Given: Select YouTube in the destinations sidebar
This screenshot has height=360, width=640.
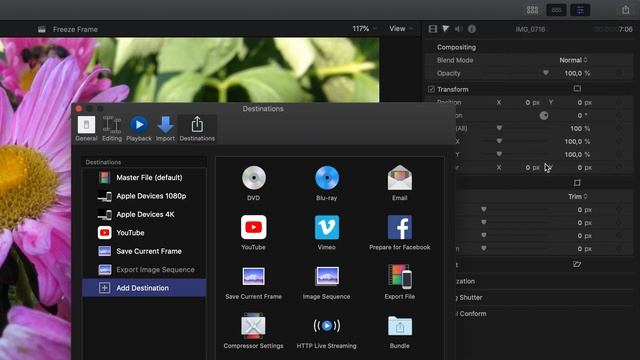Looking at the screenshot, I should click(144, 233).
